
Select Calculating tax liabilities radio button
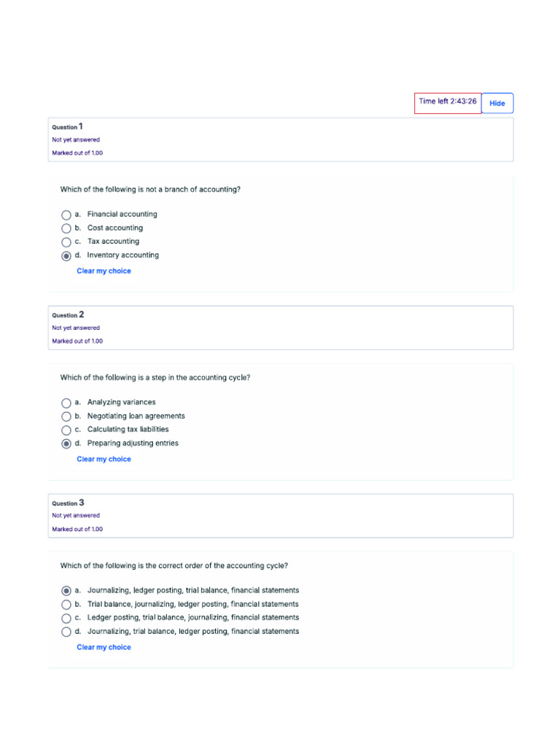[66, 430]
